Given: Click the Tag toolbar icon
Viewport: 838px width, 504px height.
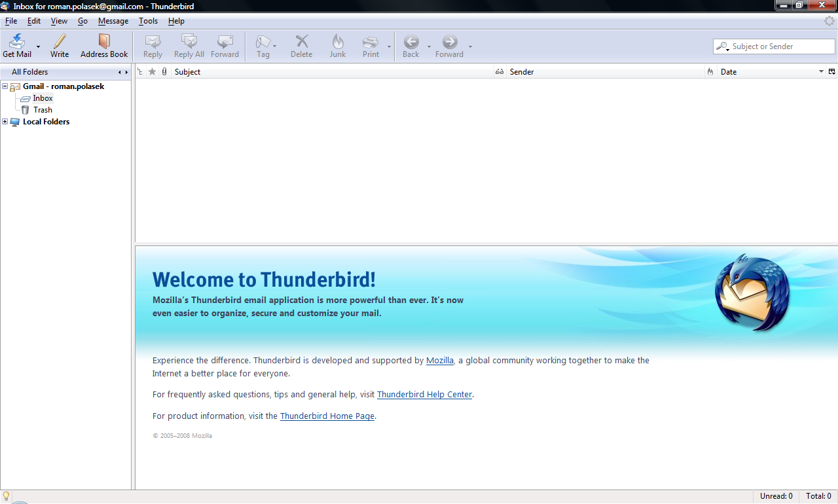Looking at the screenshot, I should (263, 42).
